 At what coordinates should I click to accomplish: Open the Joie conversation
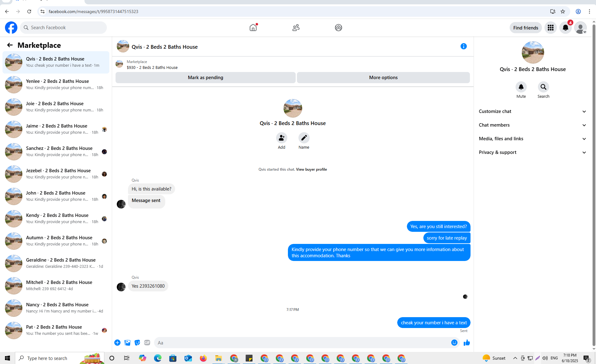pyautogui.click(x=56, y=107)
